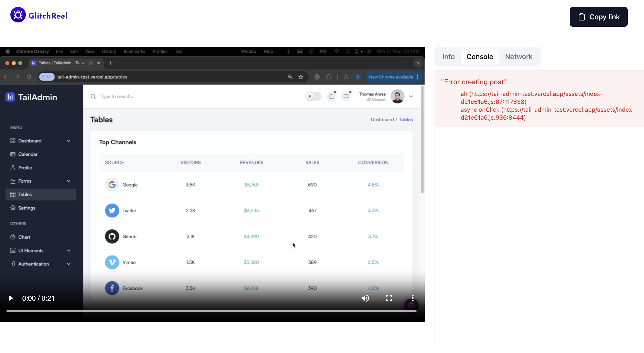Expand the UI Elements chevron
Image resolution: width=644 pixels, height=353 pixels.
tap(69, 251)
